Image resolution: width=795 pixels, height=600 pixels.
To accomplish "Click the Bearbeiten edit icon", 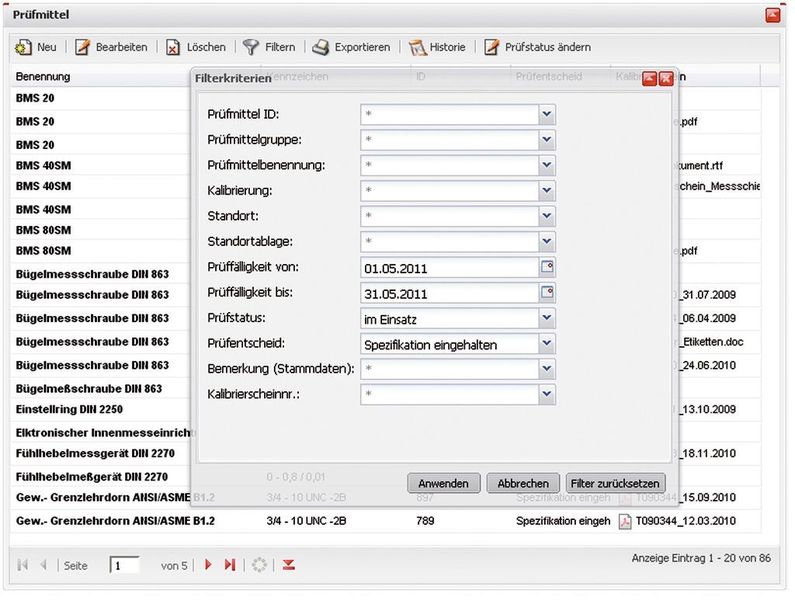I will click(x=82, y=47).
